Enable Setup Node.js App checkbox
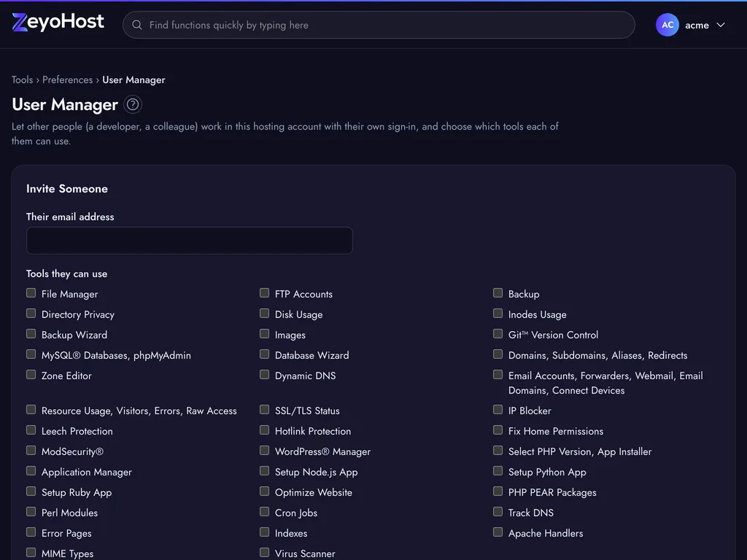Image resolution: width=747 pixels, height=560 pixels. 264,471
